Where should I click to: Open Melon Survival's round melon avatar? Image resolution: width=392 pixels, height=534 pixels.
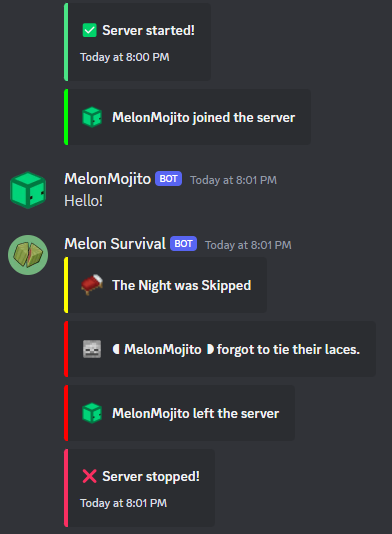[x=28, y=255]
